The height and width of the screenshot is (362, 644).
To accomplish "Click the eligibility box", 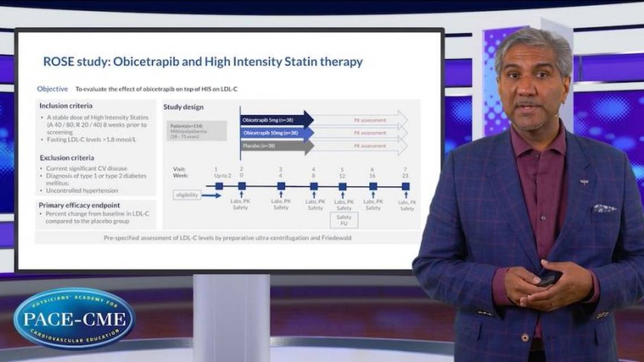I will point(187,195).
